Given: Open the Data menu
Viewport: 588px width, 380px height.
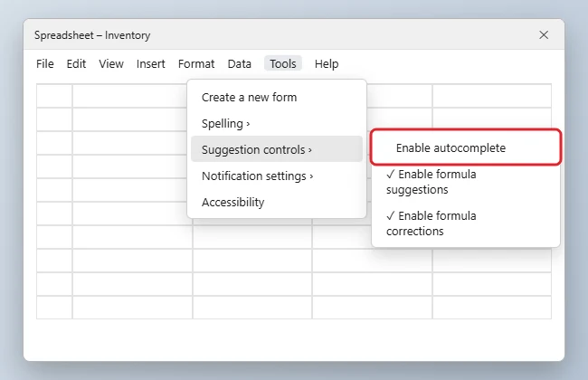Looking at the screenshot, I should click(239, 63).
